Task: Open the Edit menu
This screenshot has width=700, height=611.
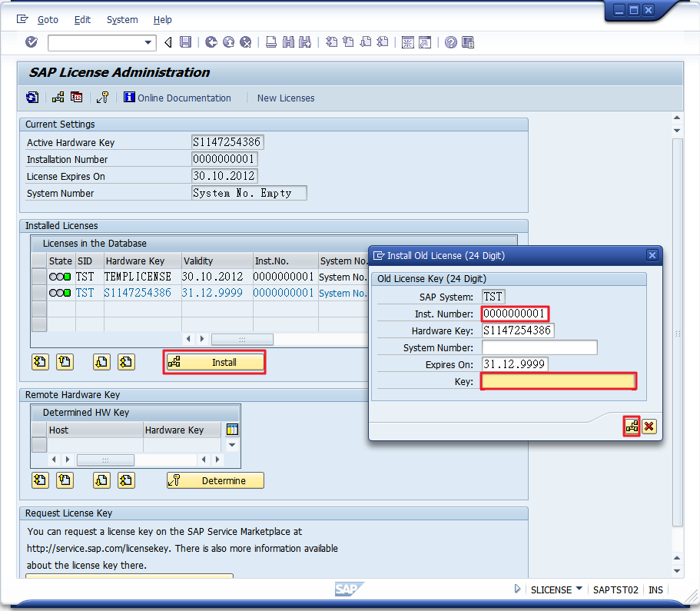Action: (82, 20)
